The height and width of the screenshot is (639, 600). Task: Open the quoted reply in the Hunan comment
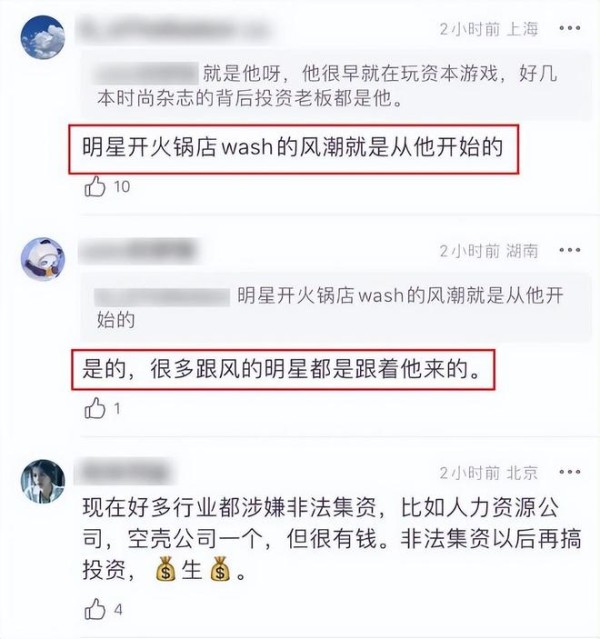pos(336,307)
